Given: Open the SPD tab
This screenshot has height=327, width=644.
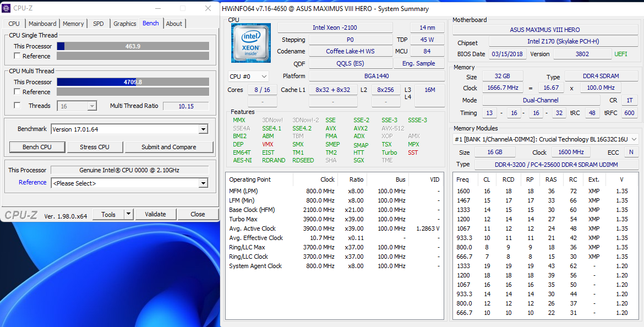Looking at the screenshot, I should tap(98, 24).
